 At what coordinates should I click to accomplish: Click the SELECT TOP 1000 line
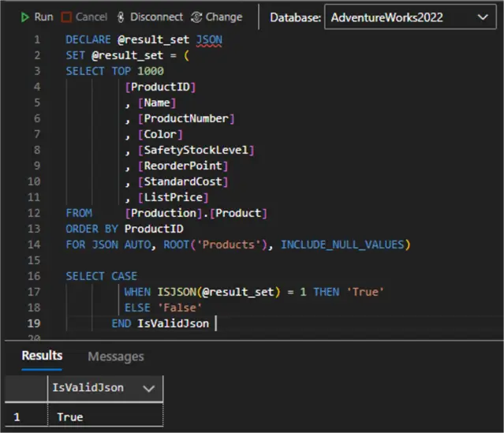pos(114,71)
